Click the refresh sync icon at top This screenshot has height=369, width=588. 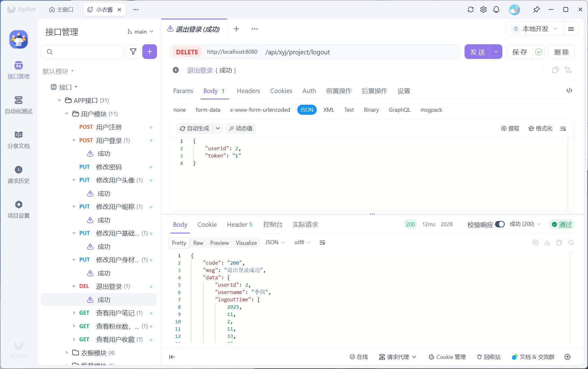470,9
